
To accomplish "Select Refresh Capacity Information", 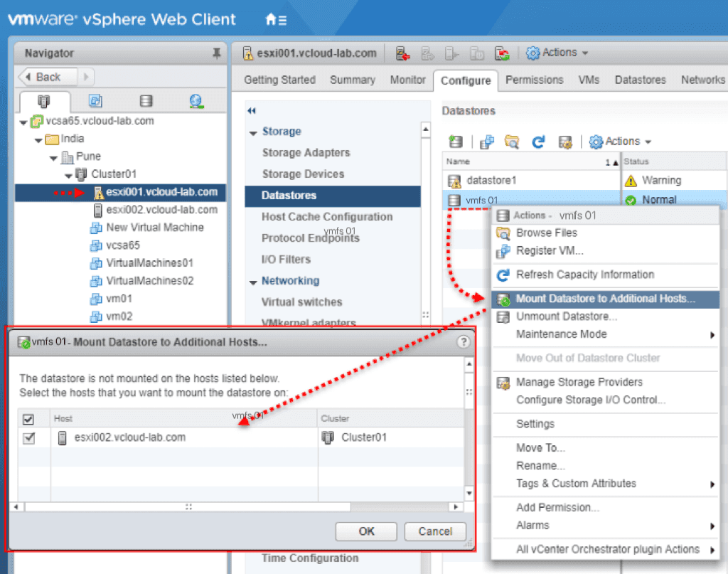I will 606,275.
